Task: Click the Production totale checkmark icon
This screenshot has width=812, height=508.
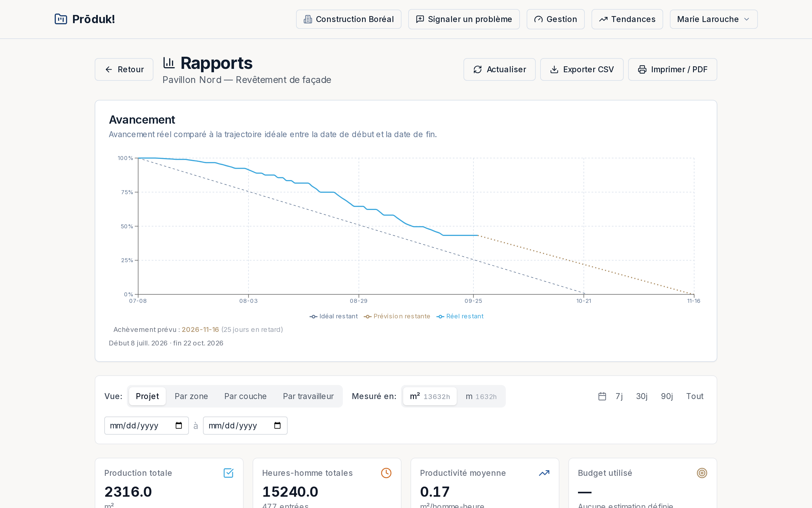Action: click(x=228, y=473)
